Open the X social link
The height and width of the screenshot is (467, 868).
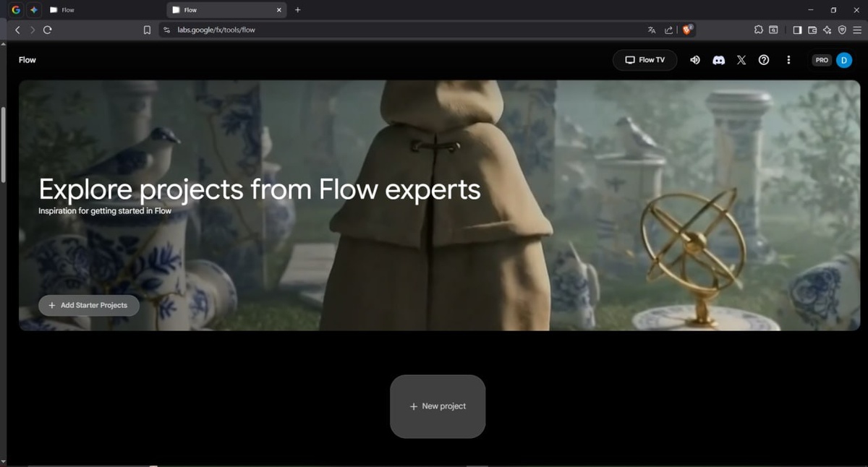741,60
